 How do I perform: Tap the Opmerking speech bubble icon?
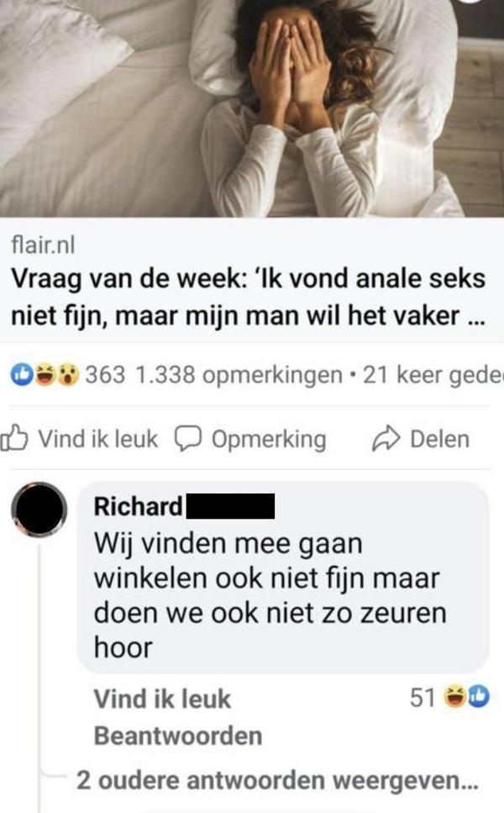187,439
